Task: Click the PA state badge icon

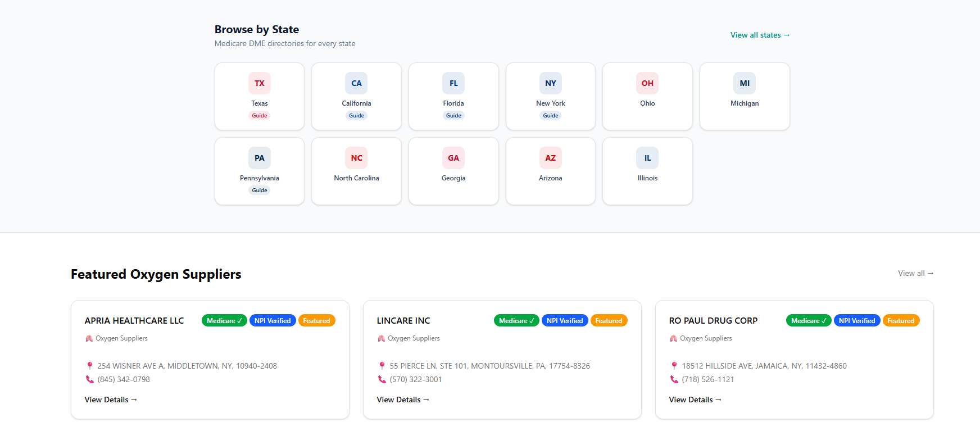Action: [260, 158]
